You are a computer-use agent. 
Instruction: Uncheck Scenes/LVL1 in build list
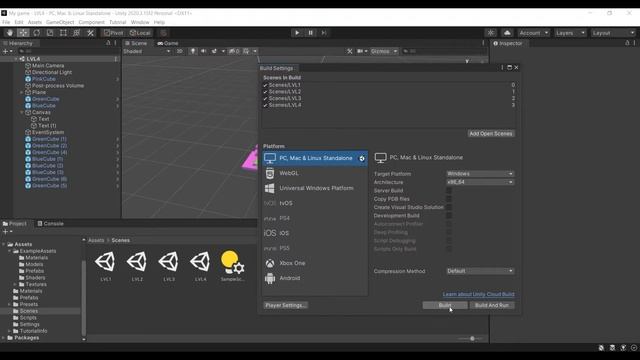click(x=265, y=85)
